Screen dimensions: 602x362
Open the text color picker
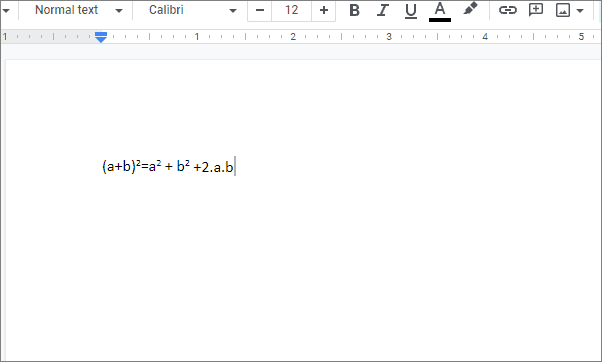click(x=440, y=11)
